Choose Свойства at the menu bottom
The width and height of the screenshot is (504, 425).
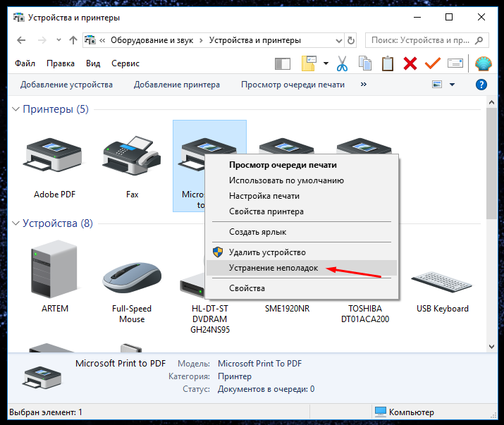coord(302,288)
